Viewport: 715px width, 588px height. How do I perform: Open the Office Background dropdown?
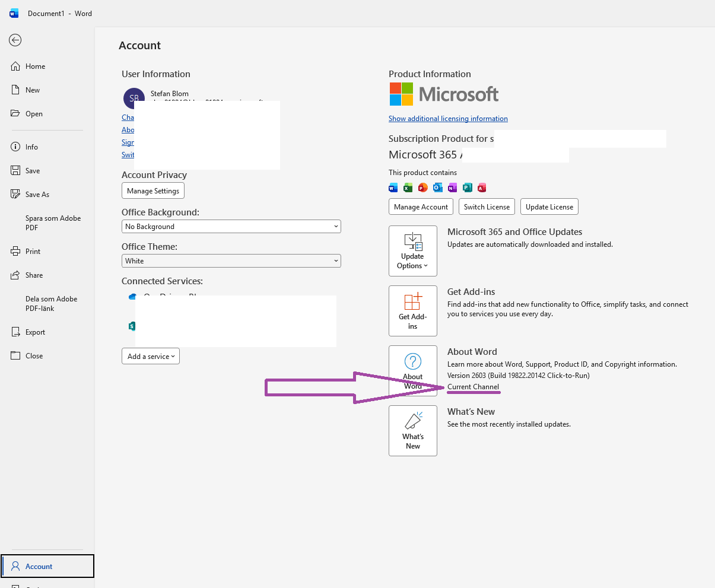231,227
